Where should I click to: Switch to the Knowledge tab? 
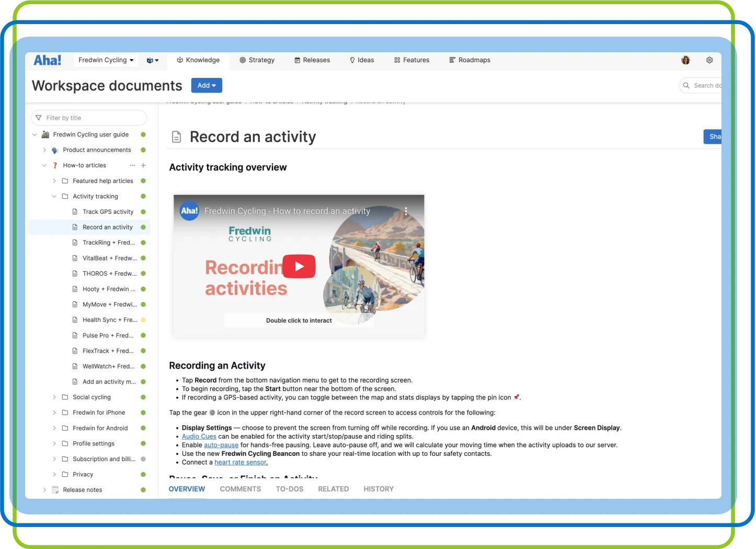pyautogui.click(x=198, y=60)
